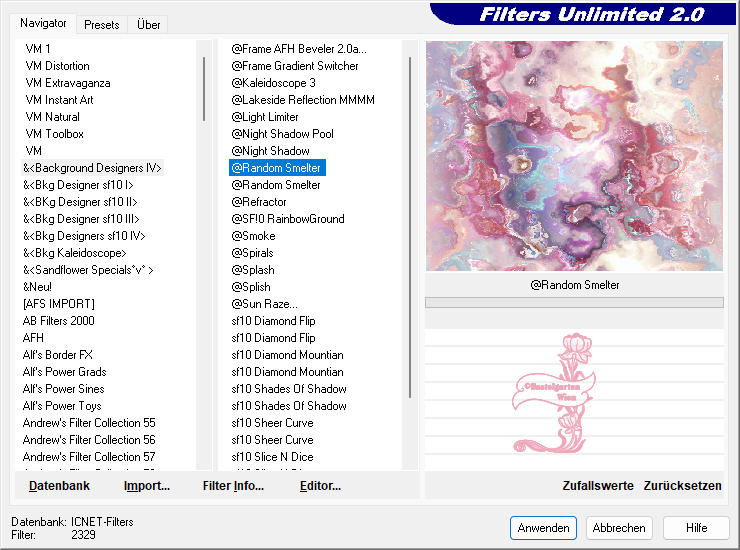The width and height of the screenshot is (740, 550).
Task: Select Alf's Border FX category
Action: [58, 355]
